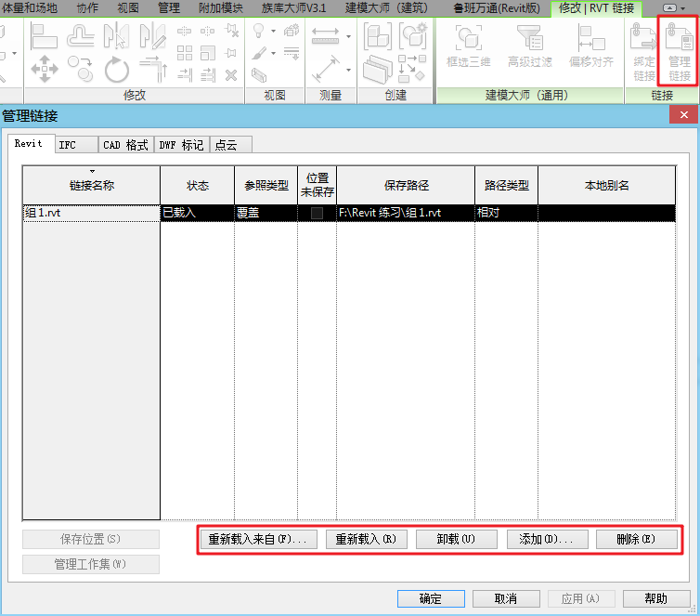Switch to the 点云 tab
This screenshot has width=700, height=616.
click(x=230, y=145)
